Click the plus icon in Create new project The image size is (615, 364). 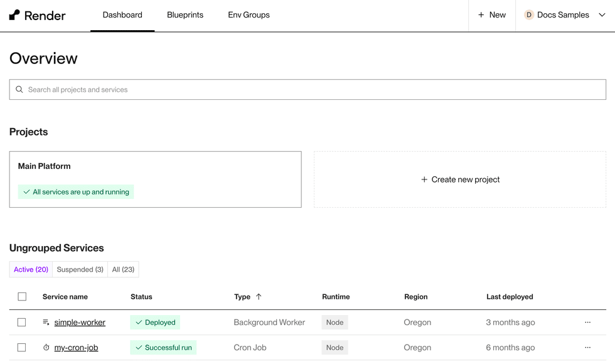(x=424, y=179)
